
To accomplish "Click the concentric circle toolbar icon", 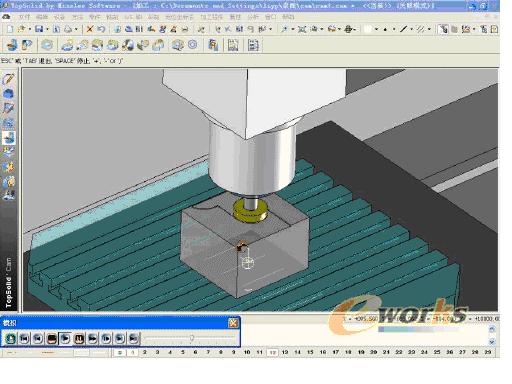I will (x=193, y=45).
